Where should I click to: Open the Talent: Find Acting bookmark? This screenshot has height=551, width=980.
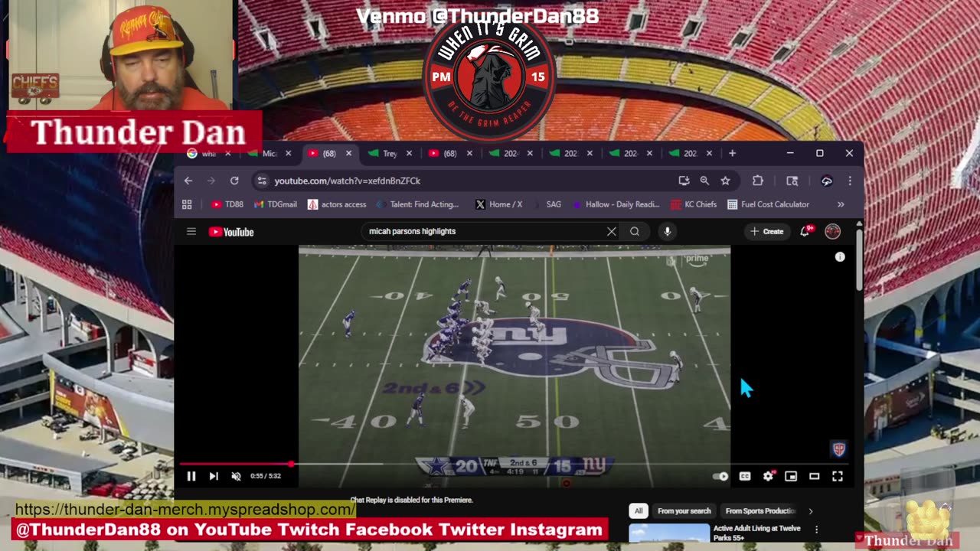coord(418,204)
